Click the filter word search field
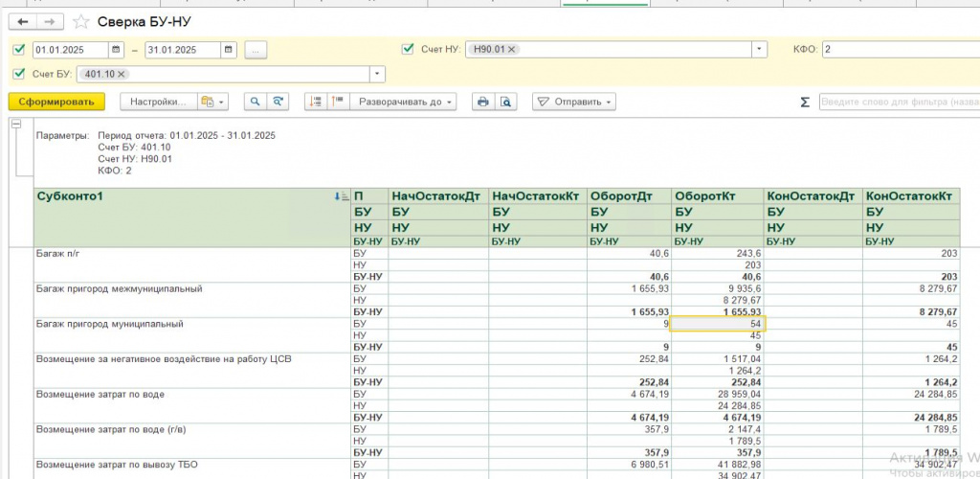980x479 pixels. click(x=898, y=102)
